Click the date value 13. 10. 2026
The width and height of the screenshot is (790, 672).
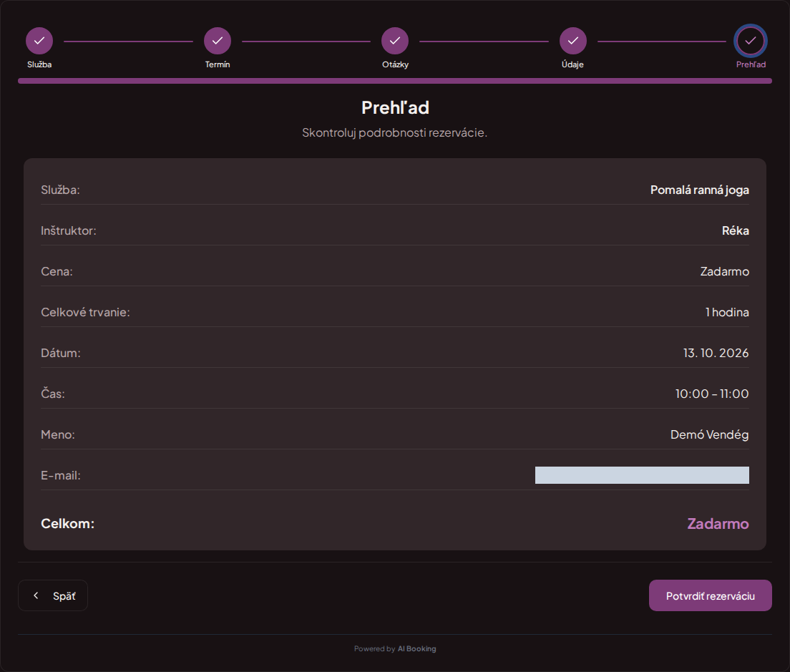(716, 353)
